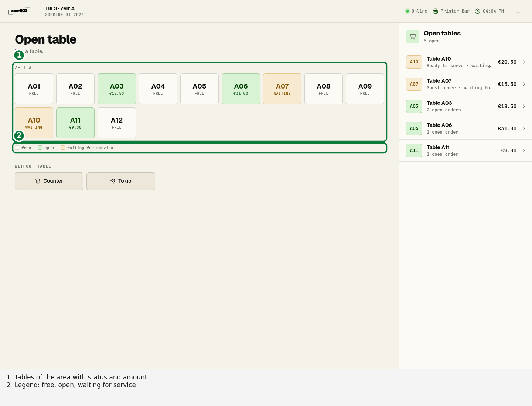Click the printer icon in header
Viewport: 532px width, 406px height.
tap(435, 11)
